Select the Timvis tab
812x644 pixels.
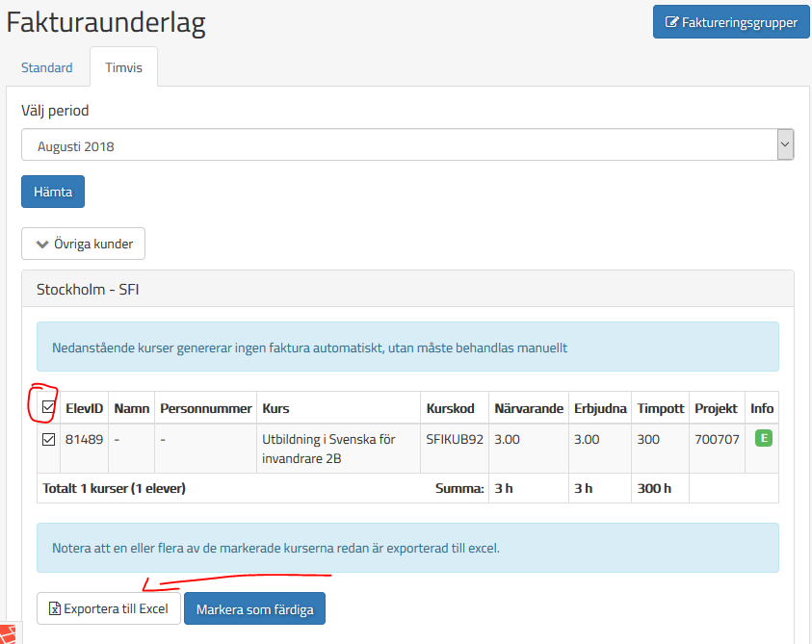tap(123, 67)
